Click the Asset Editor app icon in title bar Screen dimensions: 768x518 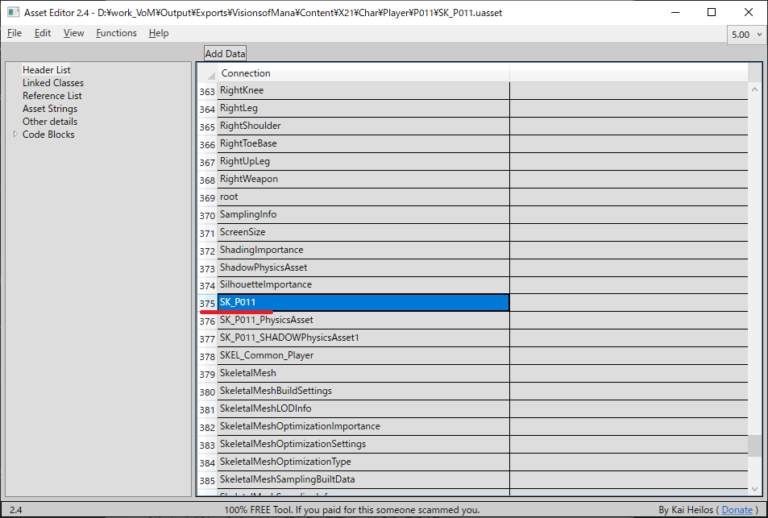(12, 12)
